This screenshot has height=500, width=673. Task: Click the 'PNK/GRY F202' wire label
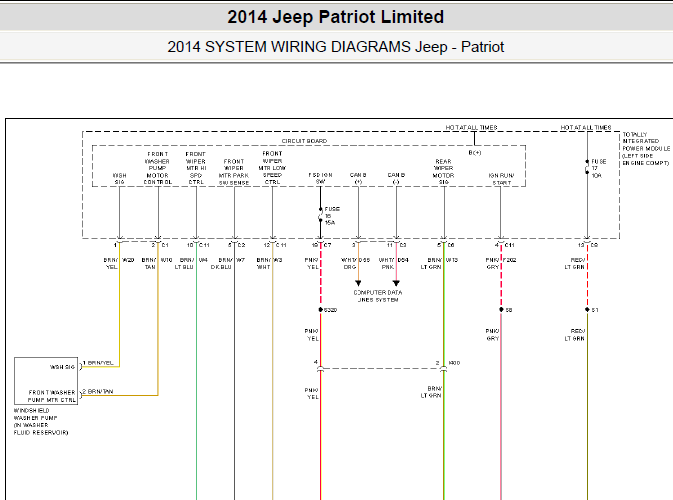coord(501,263)
